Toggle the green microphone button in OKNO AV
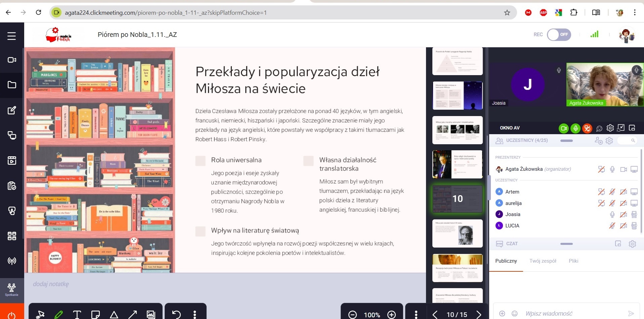The height and width of the screenshot is (319, 644). pyautogui.click(x=575, y=128)
